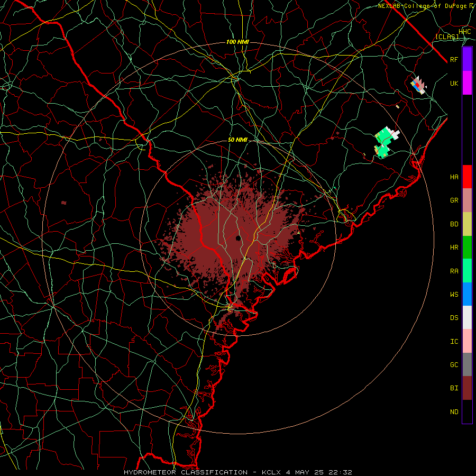Image resolution: width=476 pixels, height=476 pixels.
Task: Click the IC legend label
Action: 454,342
